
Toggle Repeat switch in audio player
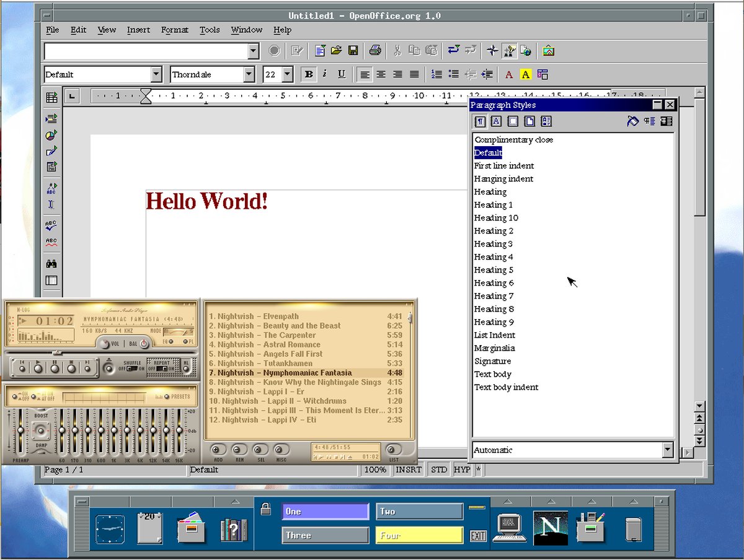point(162,369)
